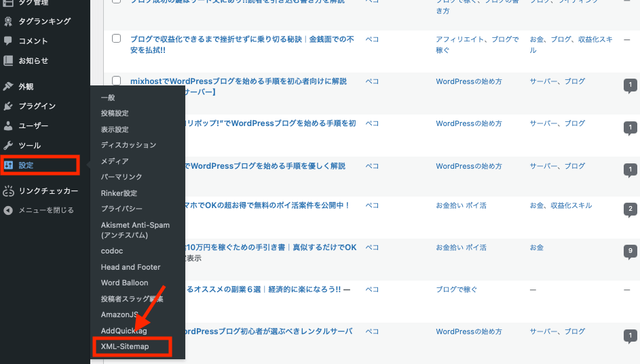Click サーバー、ブログ tags on mixhost row
The image size is (640, 364).
[x=557, y=81]
